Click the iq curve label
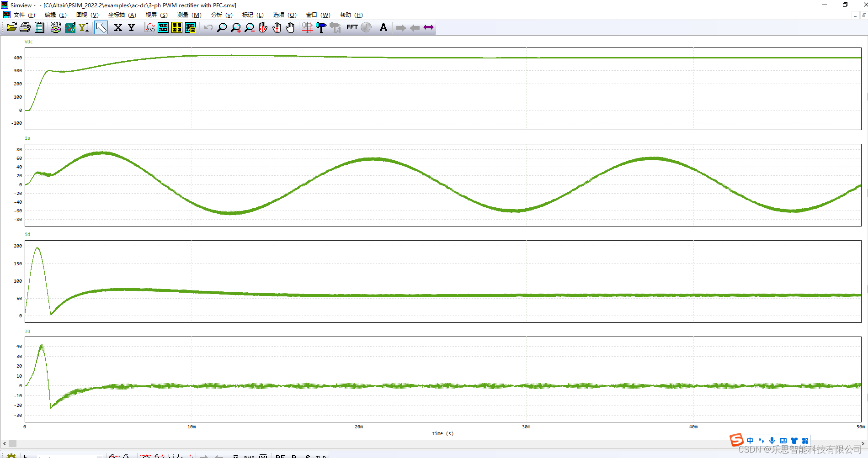Viewport: 868px width, 458px height. [27, 331]
